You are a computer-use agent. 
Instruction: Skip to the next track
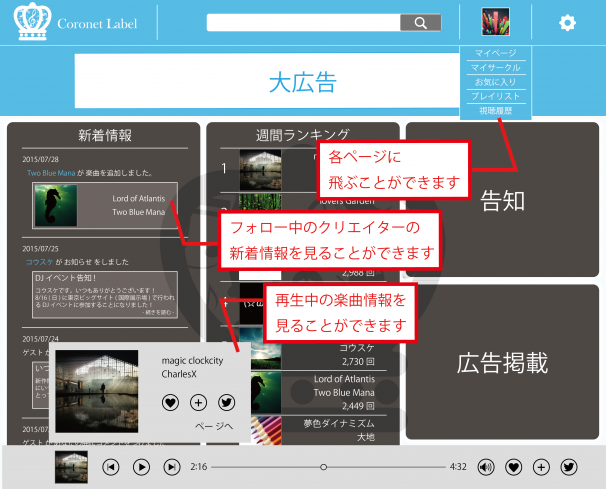(172, 467)
